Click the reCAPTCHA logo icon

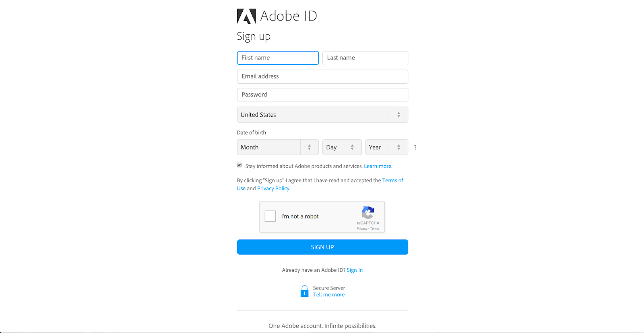pos(368,212)
